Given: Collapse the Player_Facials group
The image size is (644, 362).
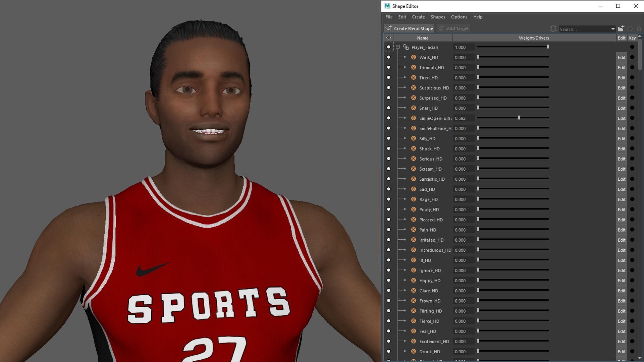Looking at the screenshot, I should 398,47.
